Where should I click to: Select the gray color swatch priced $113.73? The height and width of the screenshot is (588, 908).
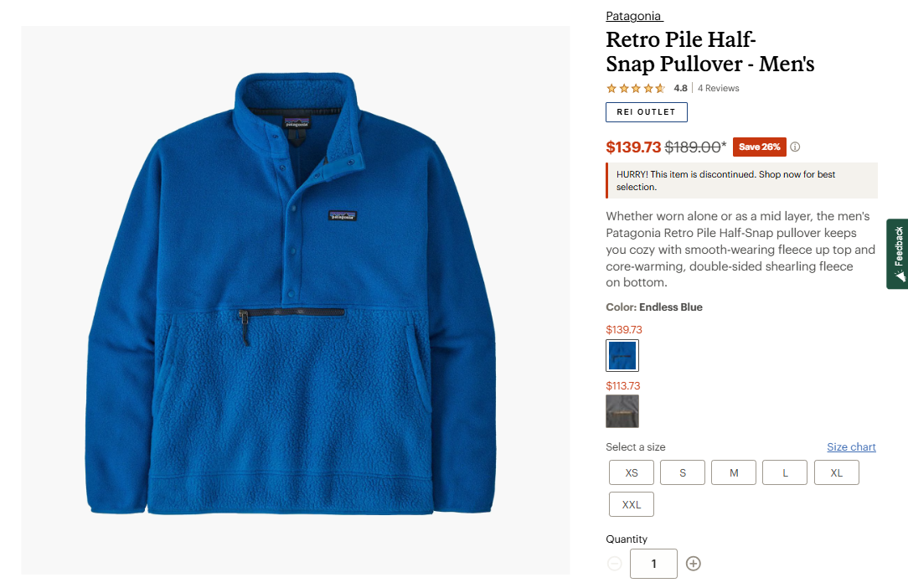point(622,411)
